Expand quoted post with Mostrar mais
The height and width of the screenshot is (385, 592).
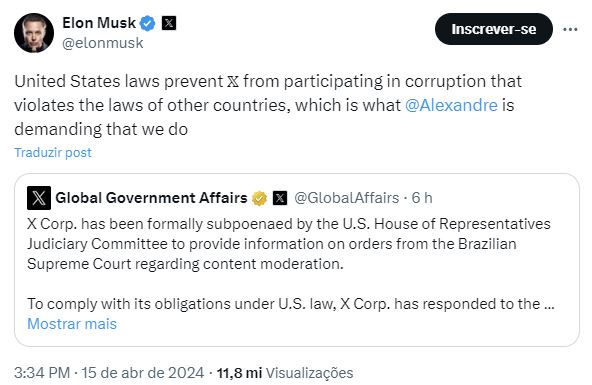[x=72, y=324]
